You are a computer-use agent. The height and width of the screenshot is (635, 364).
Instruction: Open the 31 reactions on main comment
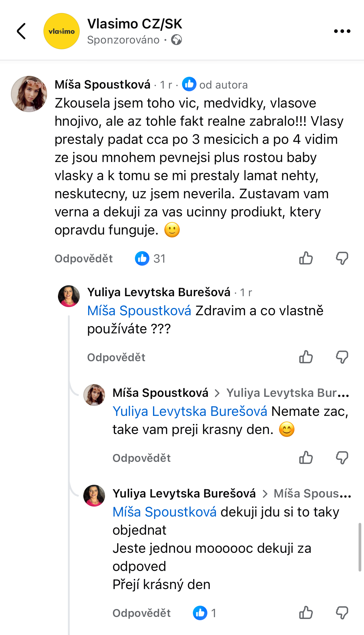point(150,258)
